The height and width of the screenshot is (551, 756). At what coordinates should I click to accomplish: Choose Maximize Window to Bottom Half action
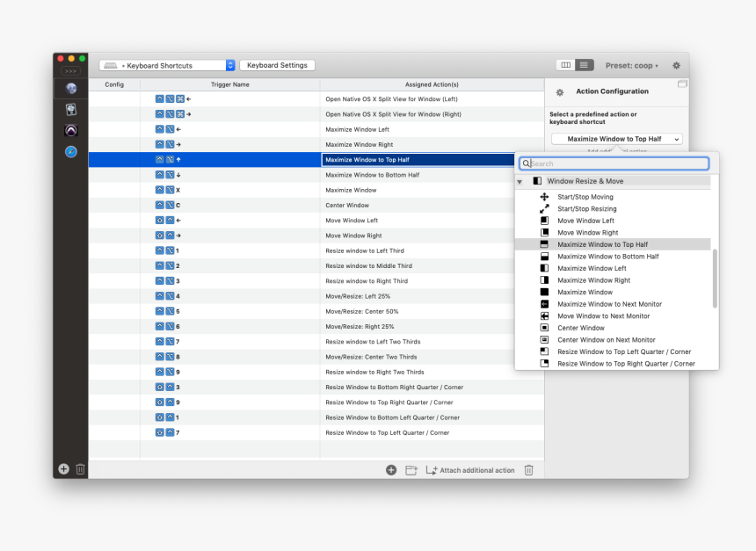point(607,257)
